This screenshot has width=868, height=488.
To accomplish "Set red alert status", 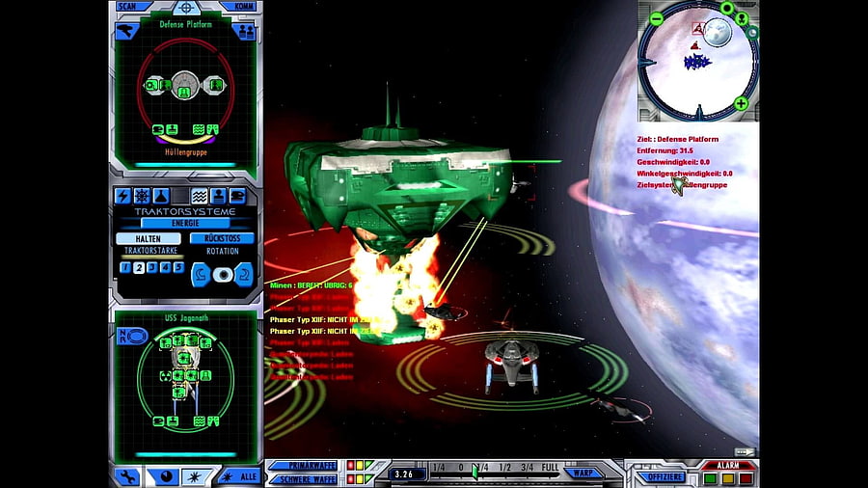I will click(746, 478).
